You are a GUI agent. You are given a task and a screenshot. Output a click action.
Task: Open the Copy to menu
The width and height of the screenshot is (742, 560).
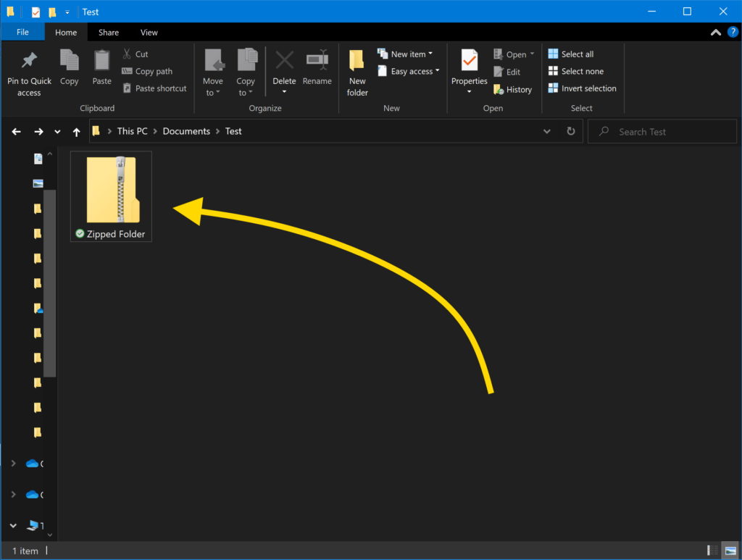pos(246,73)
